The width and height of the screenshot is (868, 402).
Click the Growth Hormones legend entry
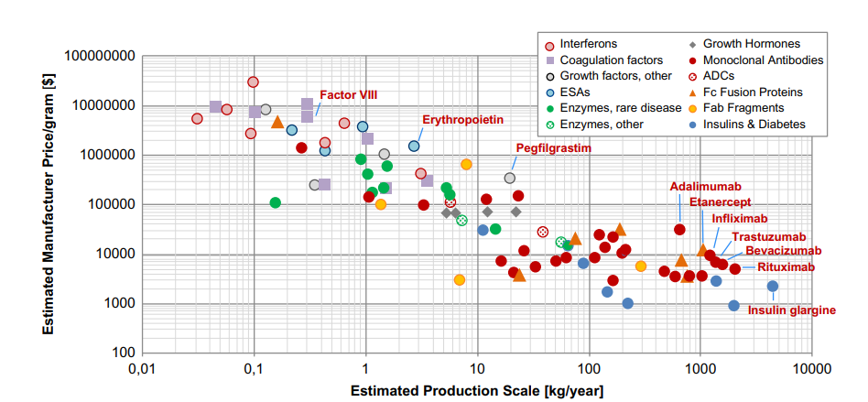745,43
